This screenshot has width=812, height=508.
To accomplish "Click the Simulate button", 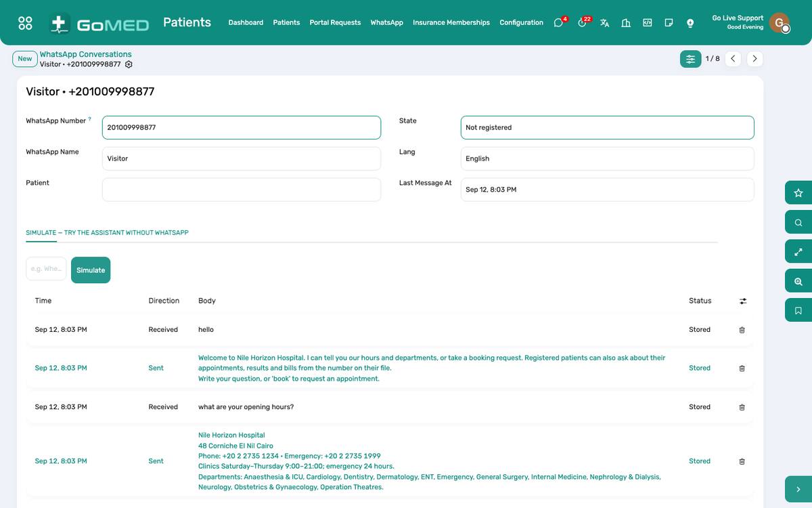I will tap(91, 270).
